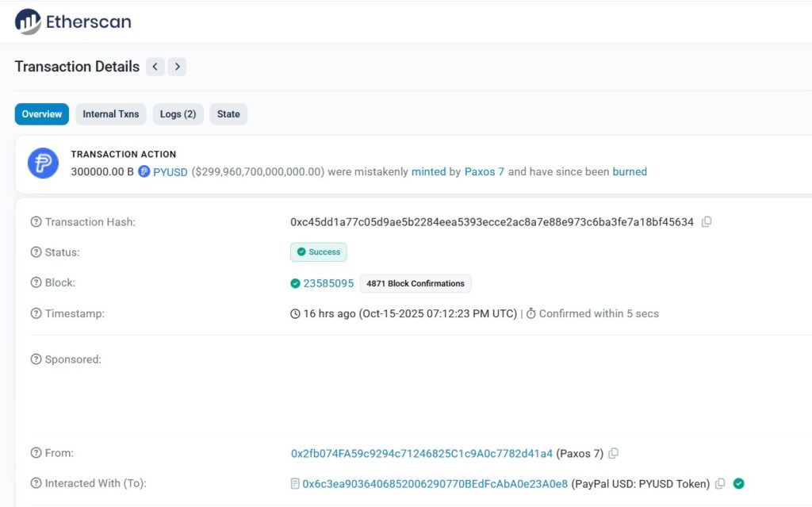Click the clock icon beside the timestamp

point(294,313)
